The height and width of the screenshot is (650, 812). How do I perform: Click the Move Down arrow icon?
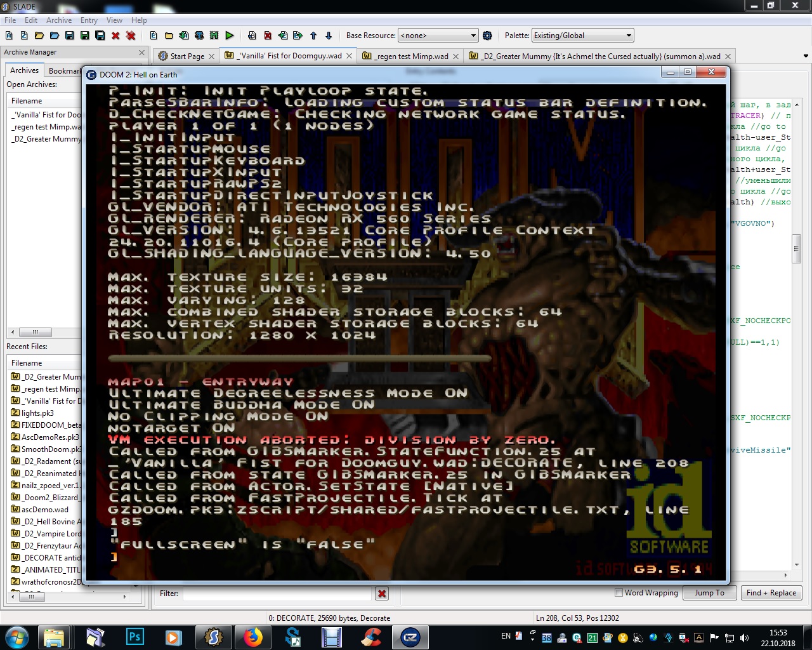[x=329, y=36]
